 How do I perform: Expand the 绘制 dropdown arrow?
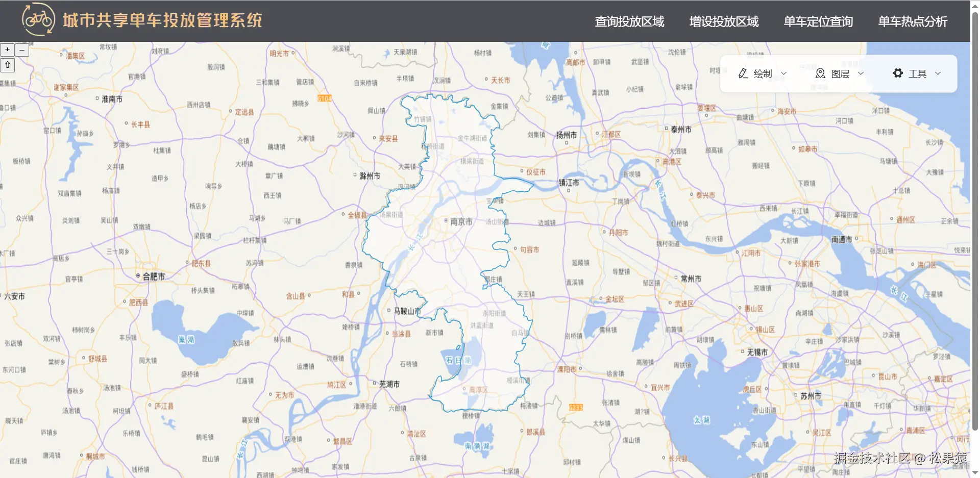(x=784, y=73)
